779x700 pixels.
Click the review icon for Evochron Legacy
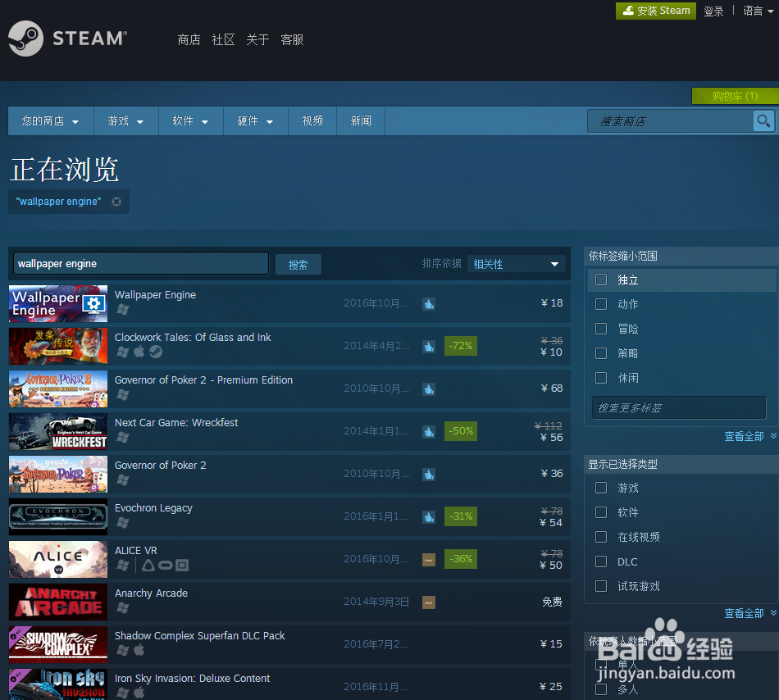tap(429, 517)
